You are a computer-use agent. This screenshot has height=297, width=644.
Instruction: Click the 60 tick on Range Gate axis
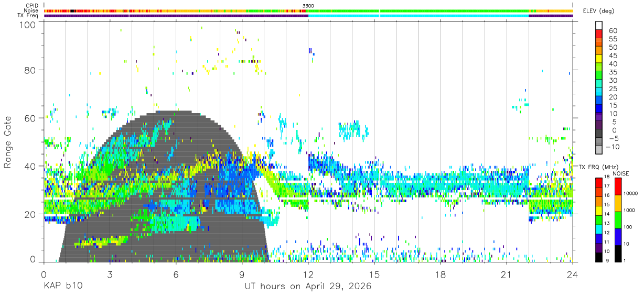coord(30,118)
